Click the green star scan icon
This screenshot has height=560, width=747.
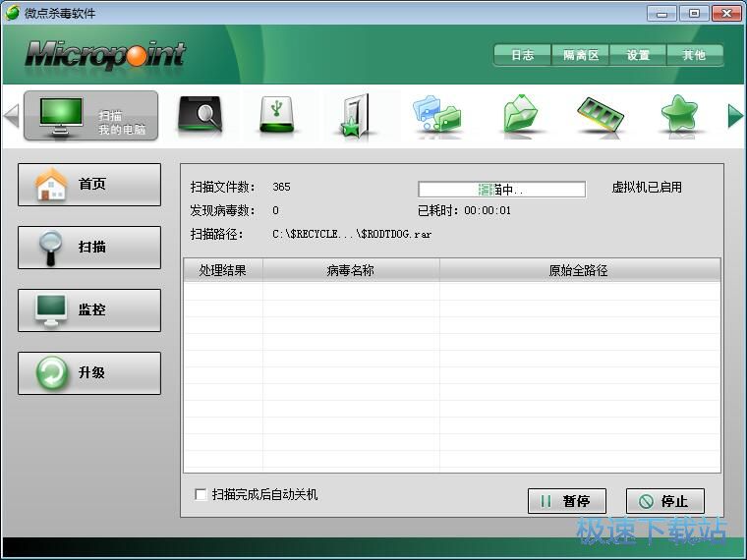679,116
